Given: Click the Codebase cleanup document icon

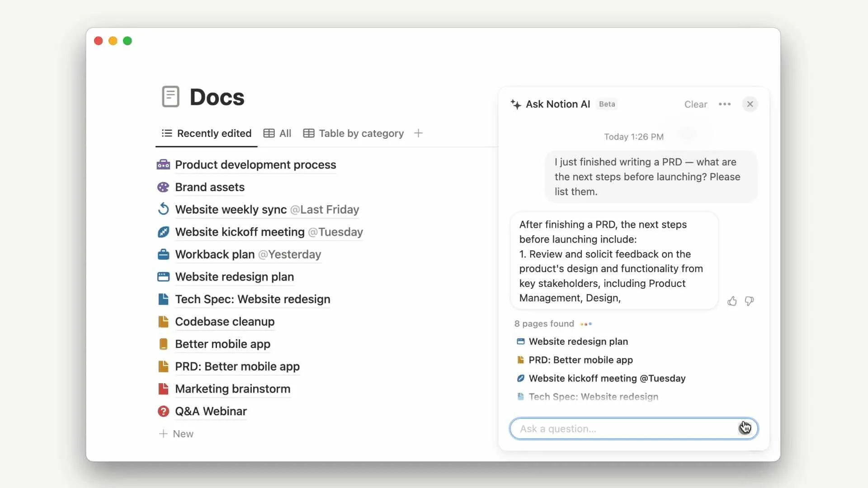Looking at the screenshot, I should pyautogui.click(x=163, y=321).
